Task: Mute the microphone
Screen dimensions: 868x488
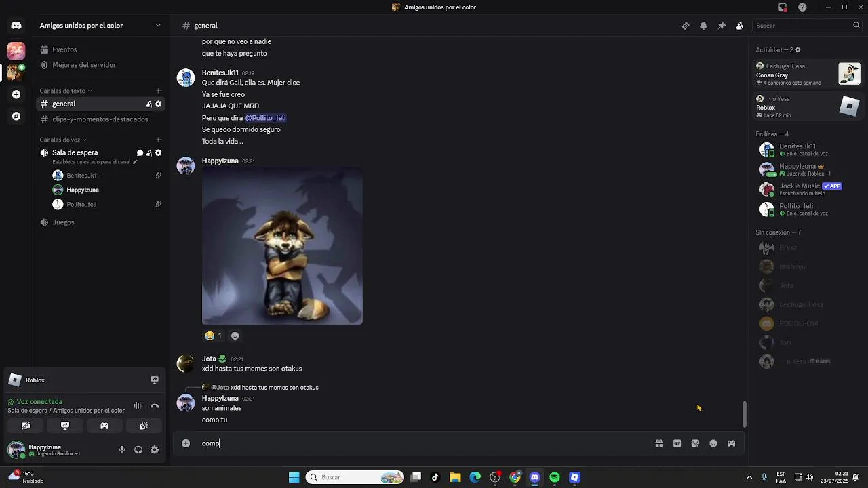Action: tap(122, 449)
